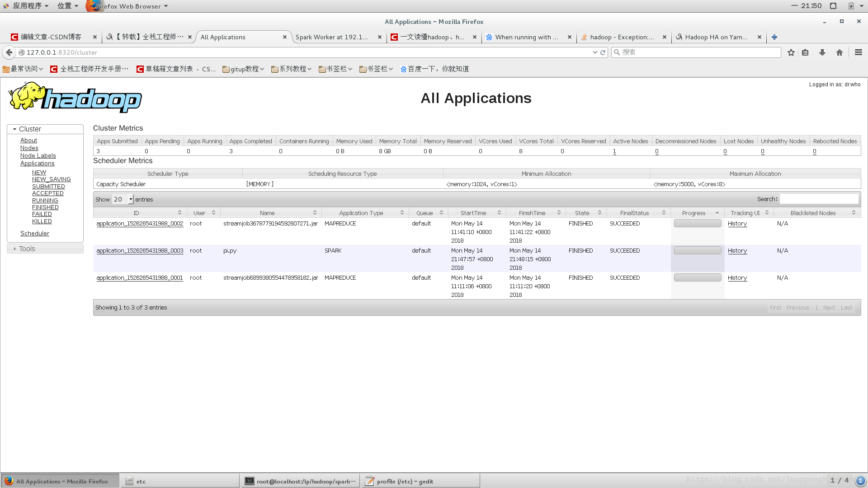Switch to the profile gedit taskbar window

click(x=420, y=481)
